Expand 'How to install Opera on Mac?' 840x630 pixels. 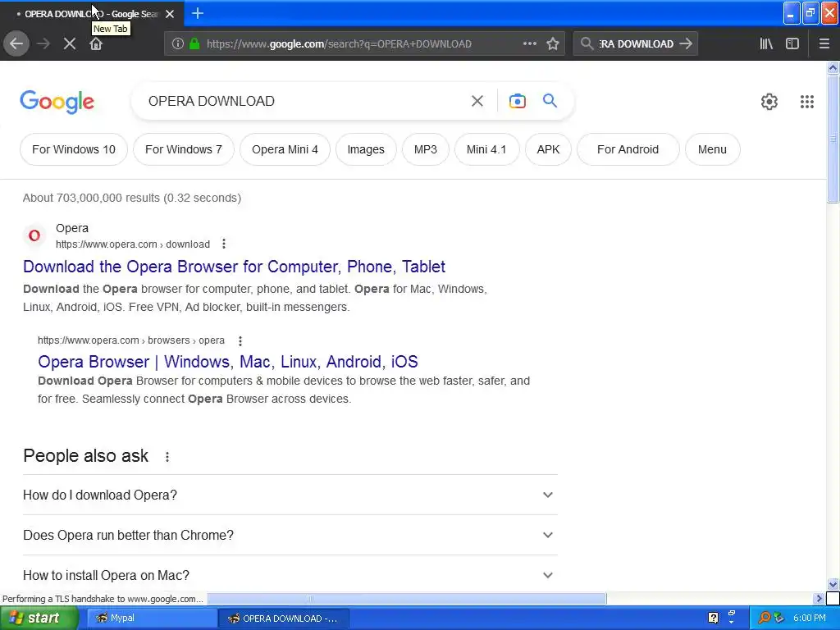point(290,575)
